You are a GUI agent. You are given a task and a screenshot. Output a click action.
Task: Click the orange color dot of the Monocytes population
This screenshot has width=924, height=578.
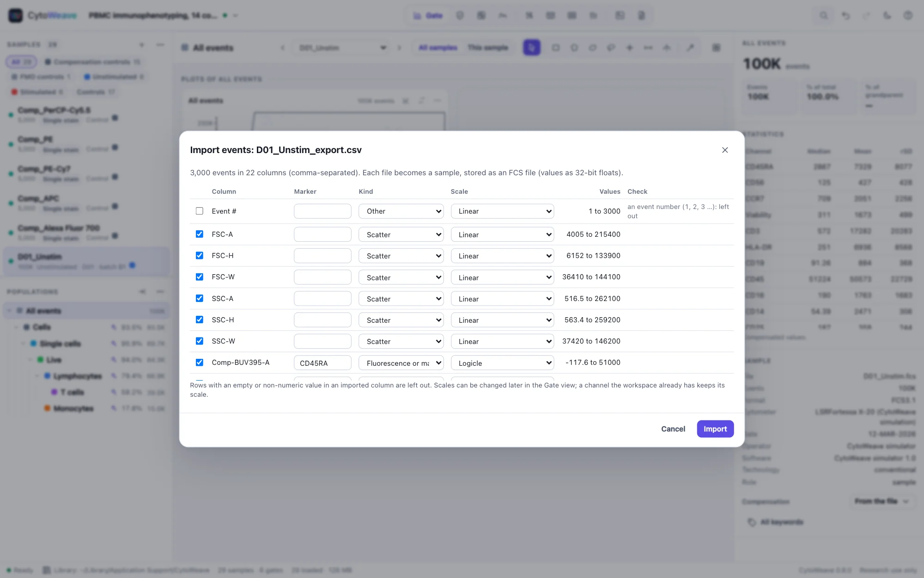tap(47, 408)
